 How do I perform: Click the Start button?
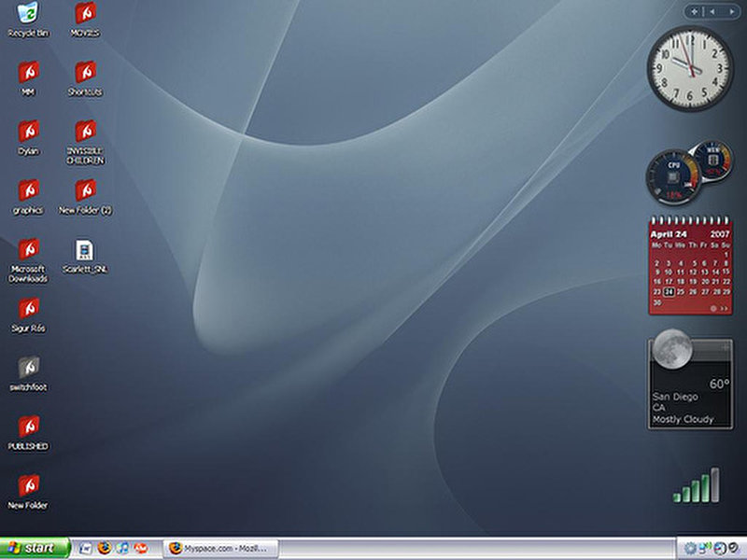tap(35, 548)
